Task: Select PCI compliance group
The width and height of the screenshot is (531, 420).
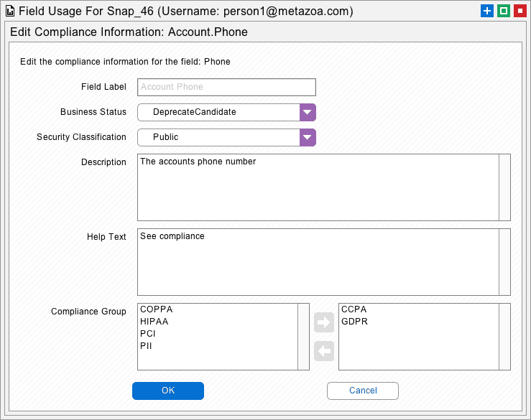Action: pos(147,334)
